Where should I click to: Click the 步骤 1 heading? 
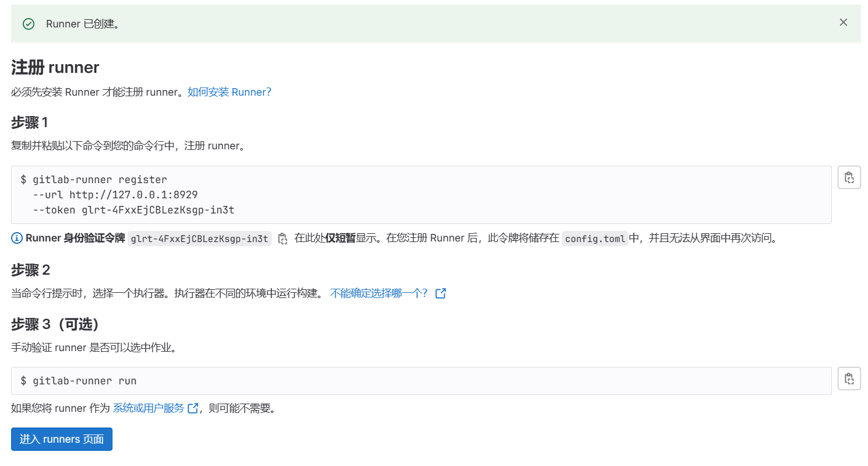[x=29, y=122]
